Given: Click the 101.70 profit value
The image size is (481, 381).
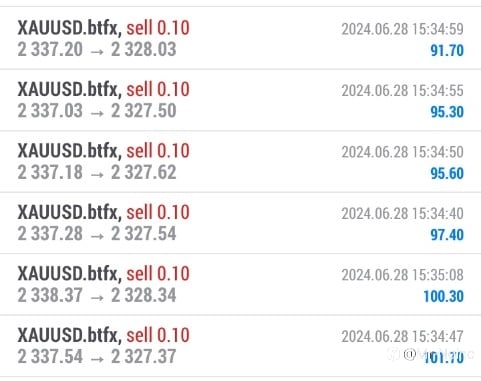Looking at the screenshot, I should tap(443, 358).
